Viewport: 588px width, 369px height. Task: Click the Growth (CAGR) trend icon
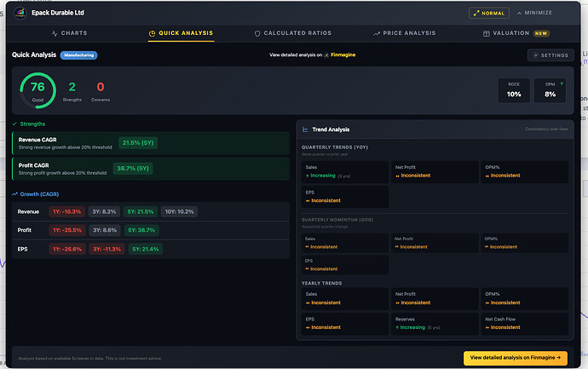[14, 193]
